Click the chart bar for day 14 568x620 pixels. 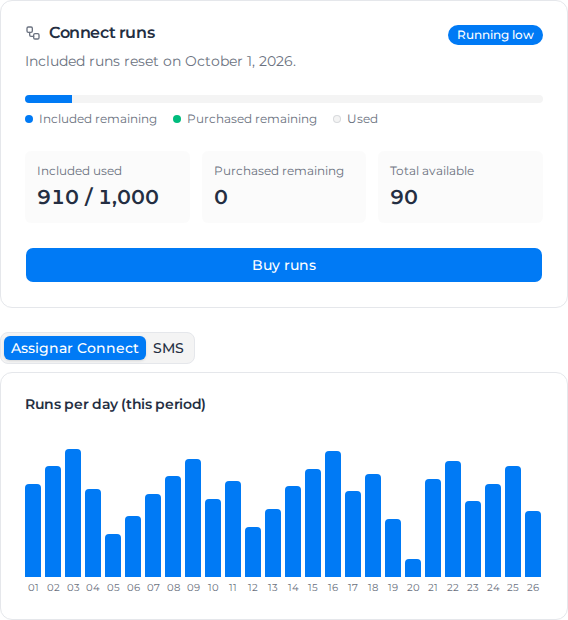tap(293, 531)
